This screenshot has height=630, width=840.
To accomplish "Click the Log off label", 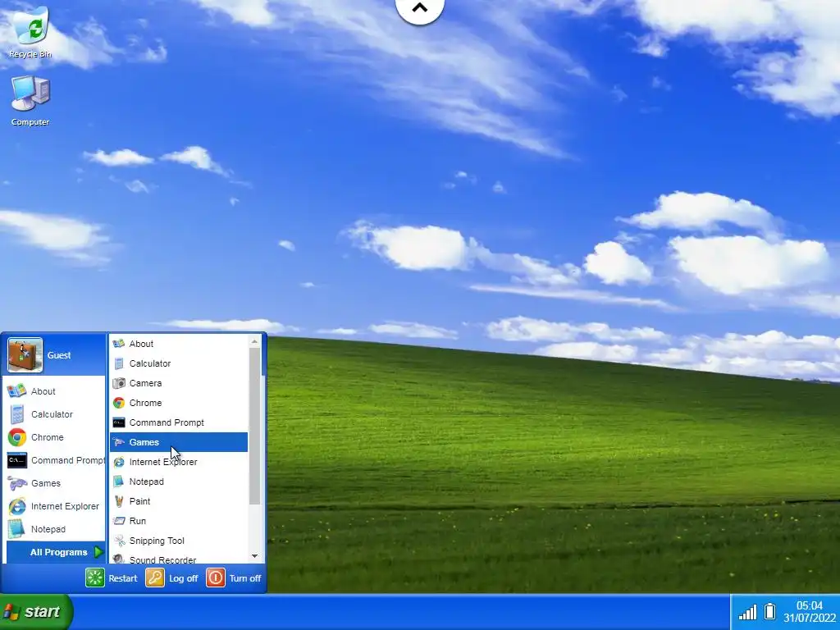I will coord(183,578).
